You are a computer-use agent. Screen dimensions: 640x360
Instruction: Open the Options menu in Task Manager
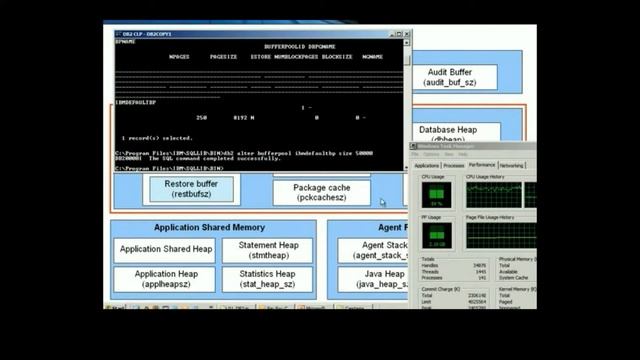pyautogui.click(x=431, y=154)
